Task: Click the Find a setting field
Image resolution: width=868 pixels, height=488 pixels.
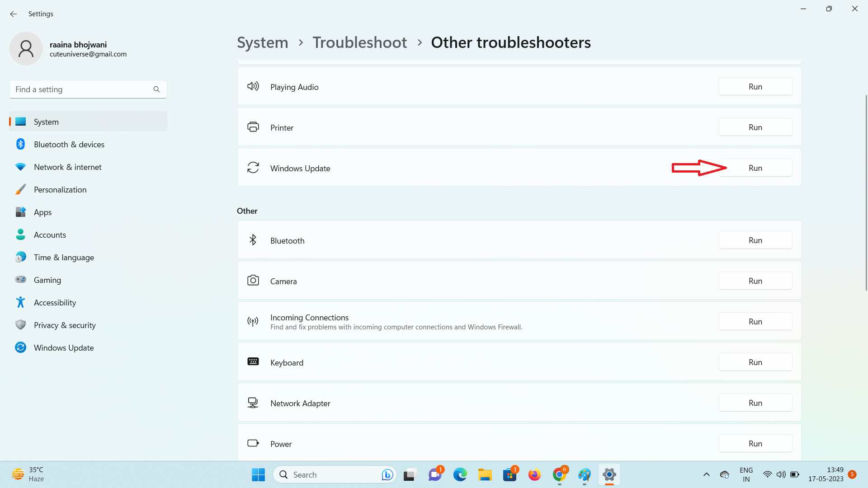Action: coord(81,89)
